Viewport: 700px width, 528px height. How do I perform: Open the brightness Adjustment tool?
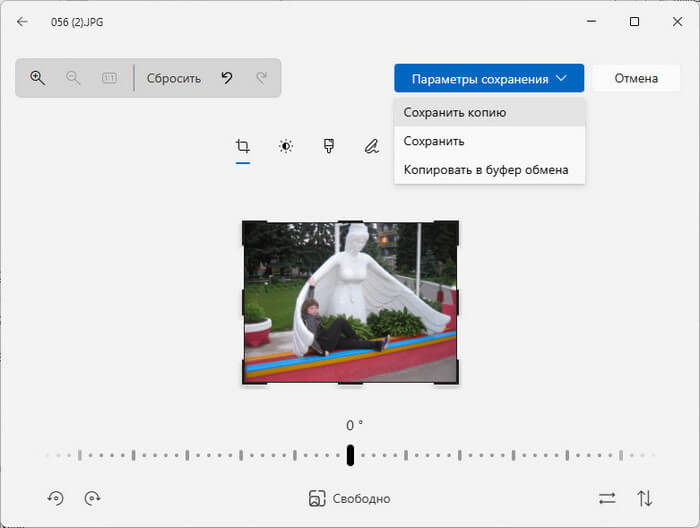pos(286,147)
